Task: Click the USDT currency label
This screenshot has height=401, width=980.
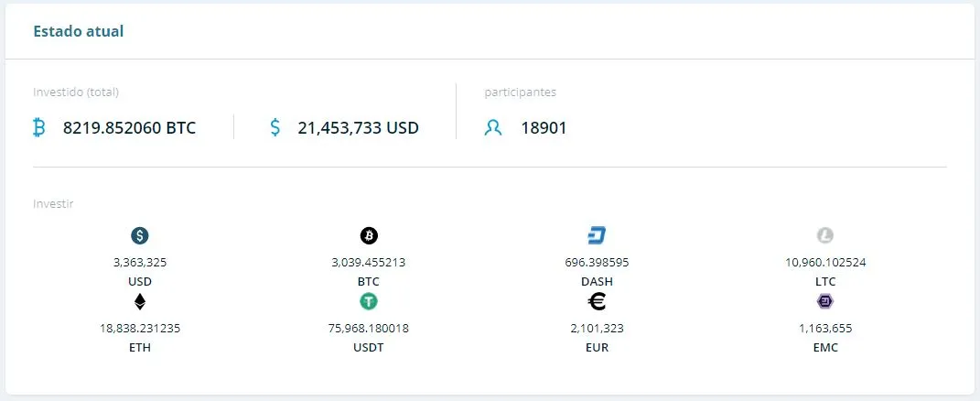Action: 369,347
